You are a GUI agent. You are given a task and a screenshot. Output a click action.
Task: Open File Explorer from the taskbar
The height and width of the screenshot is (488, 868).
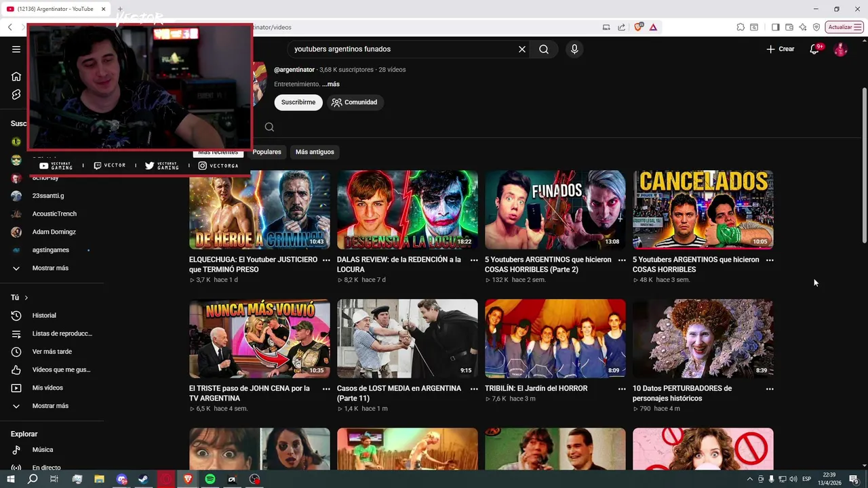pyautogui.click(x=99, y=479)
